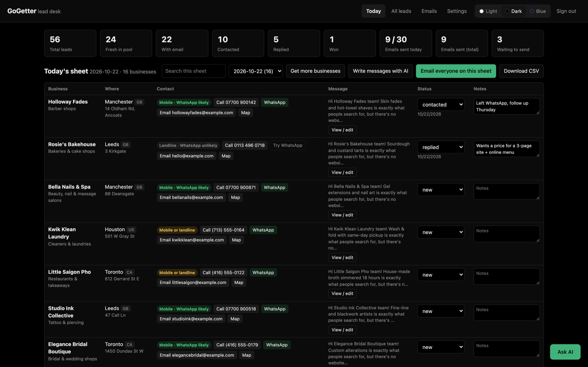Viewport: 588px width, 367px height.
Task: Click Write messages with AI
Action: click(x=380, y=71)
